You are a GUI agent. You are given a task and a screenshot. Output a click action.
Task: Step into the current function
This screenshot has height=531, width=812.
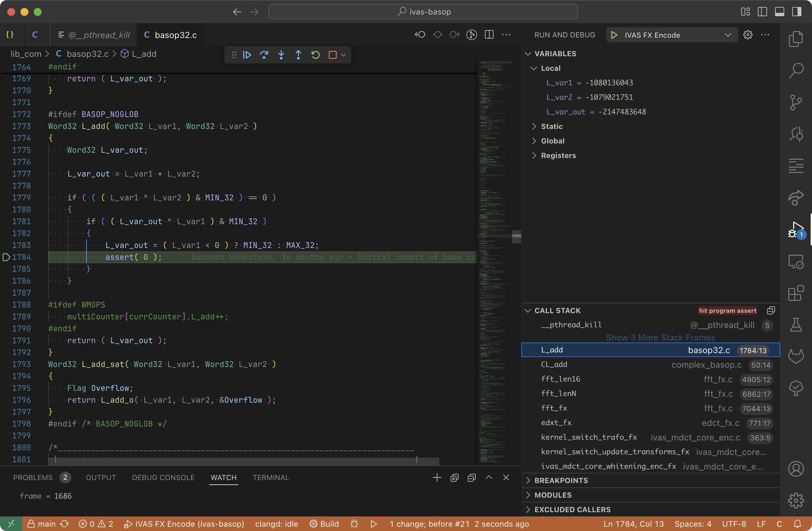coord(281,55)
